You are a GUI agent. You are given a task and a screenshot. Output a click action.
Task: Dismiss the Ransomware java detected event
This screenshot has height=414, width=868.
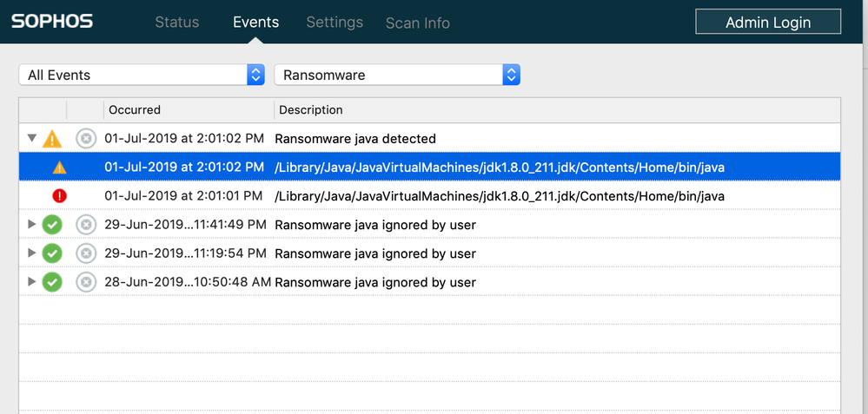86,138
